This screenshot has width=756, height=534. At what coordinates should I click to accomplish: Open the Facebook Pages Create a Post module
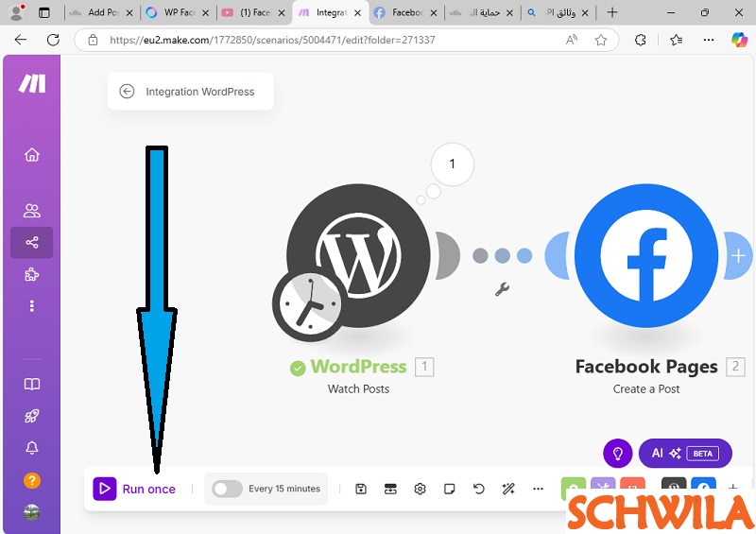[646, 256]
